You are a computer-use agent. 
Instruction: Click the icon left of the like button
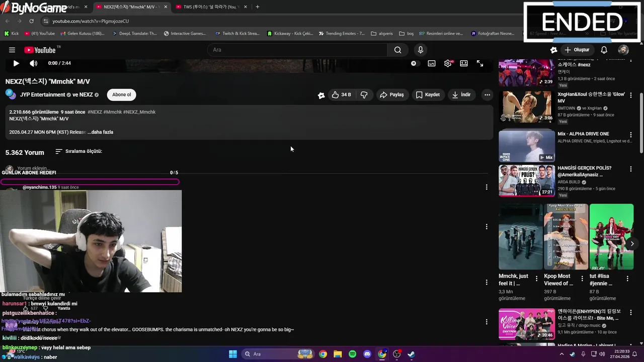[321, 95]
